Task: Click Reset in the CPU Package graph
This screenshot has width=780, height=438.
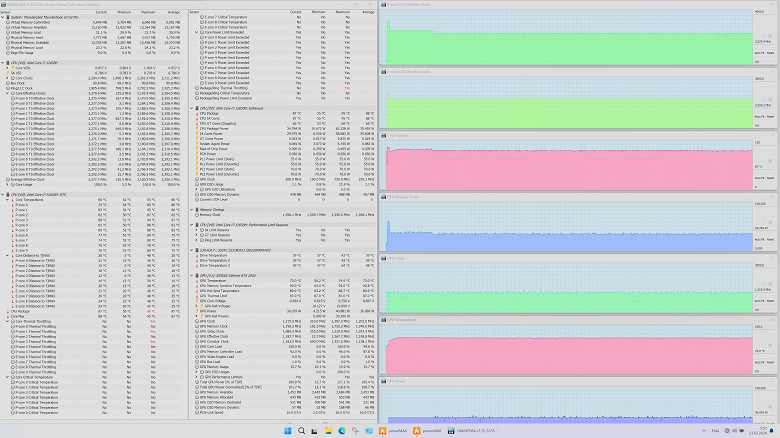Action: pyautogui.click(x=770, y=178)
